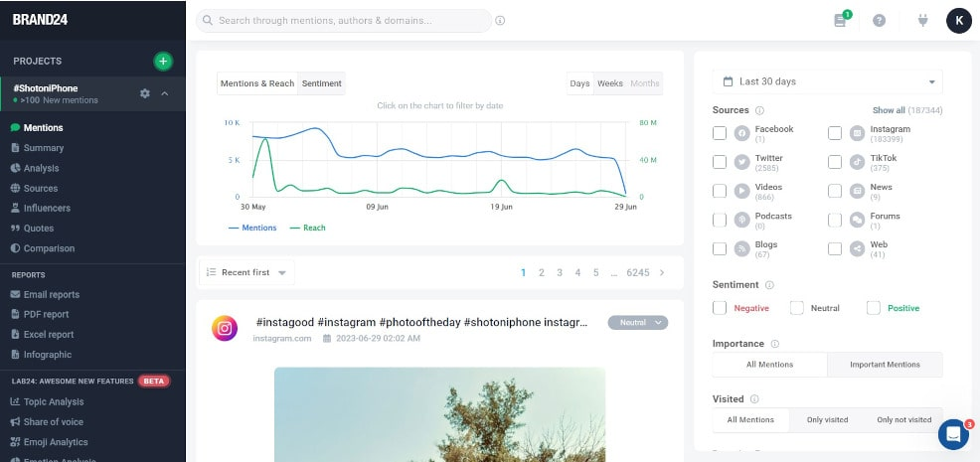
Task: Check the Instagram source checkbox
Action: (835, 133)
